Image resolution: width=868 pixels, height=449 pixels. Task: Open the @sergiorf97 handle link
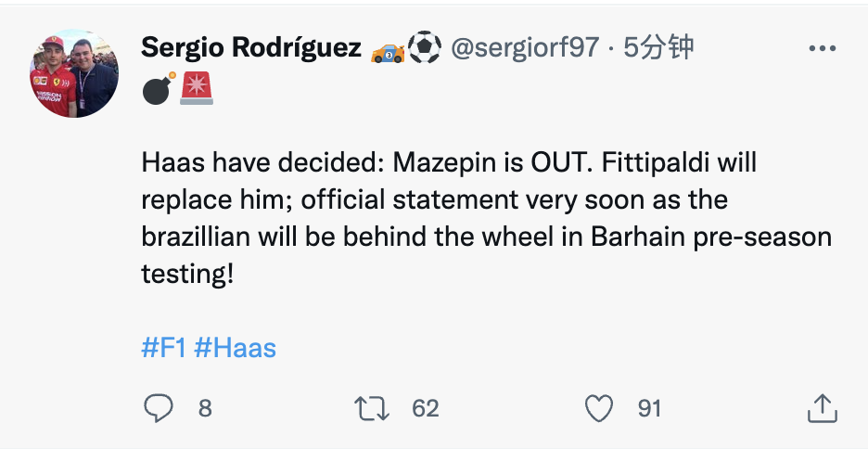point(524,49)
